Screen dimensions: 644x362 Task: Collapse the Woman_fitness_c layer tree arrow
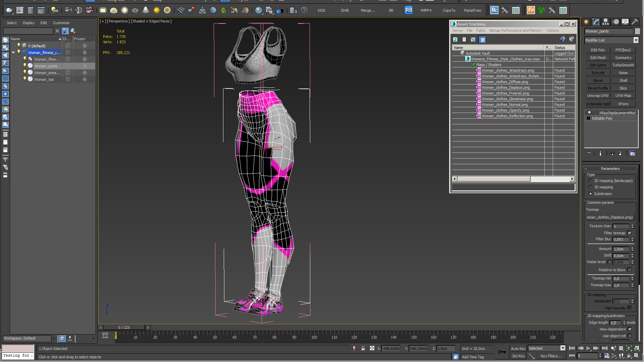coord(13,53)
